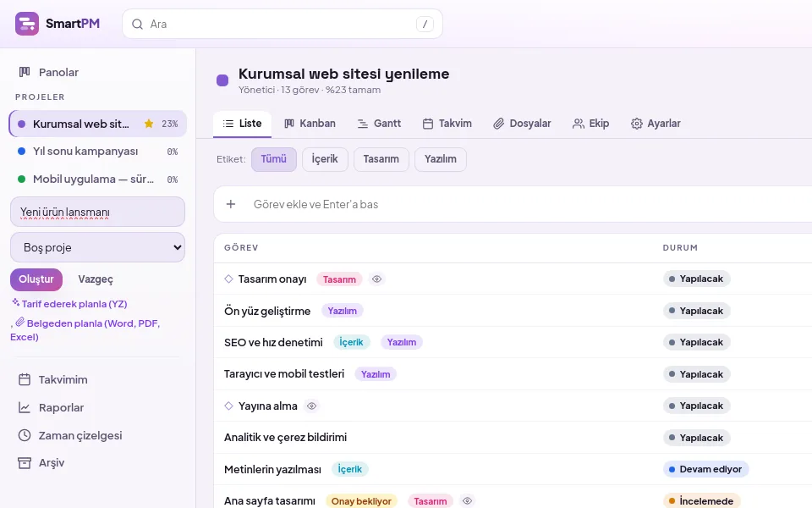Open the Boş proje template dropdown

coord(97,247)
